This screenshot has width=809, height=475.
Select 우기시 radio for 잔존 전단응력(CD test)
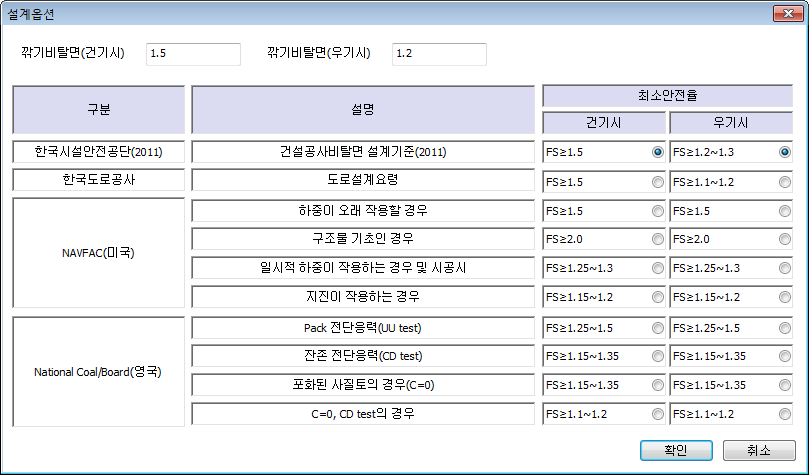coord(785,357)
